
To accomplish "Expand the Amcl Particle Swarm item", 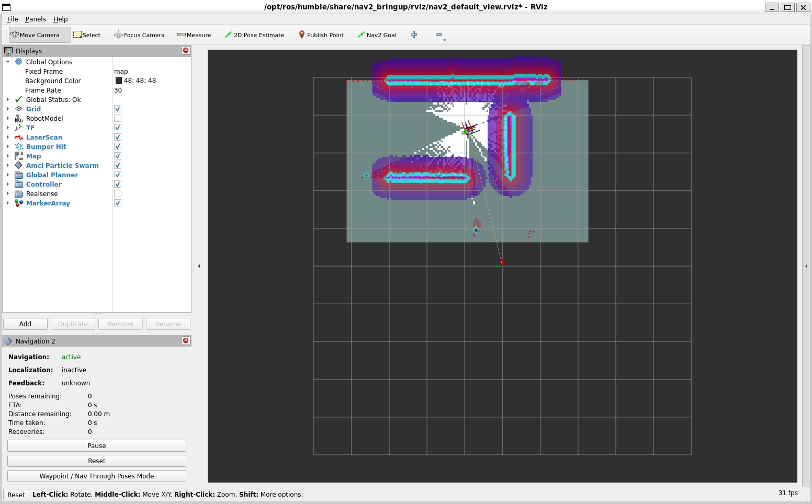I will pos(8,166).
